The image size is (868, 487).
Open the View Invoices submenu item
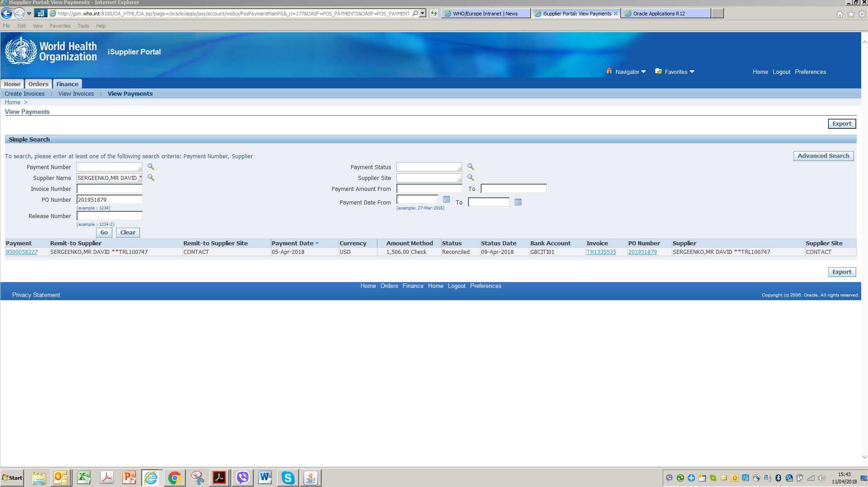76,94
